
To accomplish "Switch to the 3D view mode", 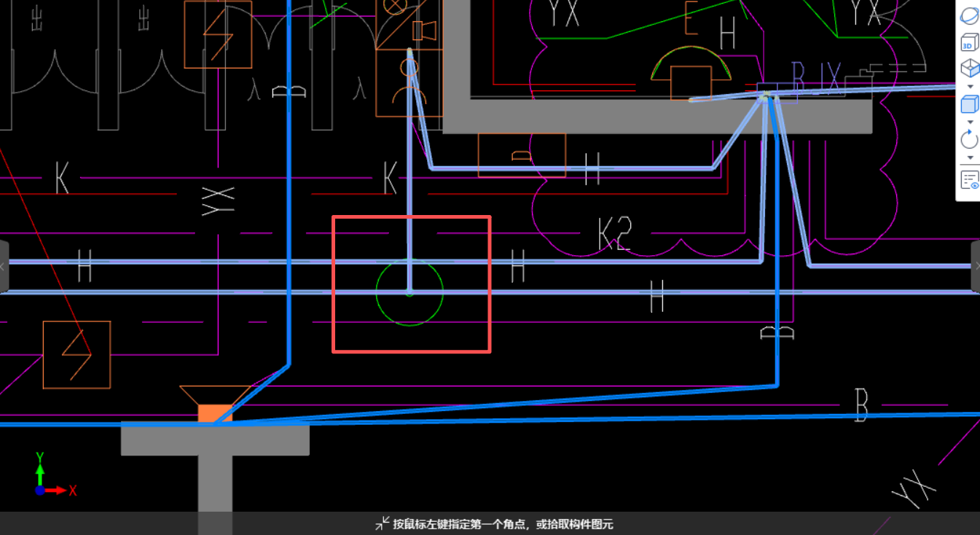I will (969, 43).
